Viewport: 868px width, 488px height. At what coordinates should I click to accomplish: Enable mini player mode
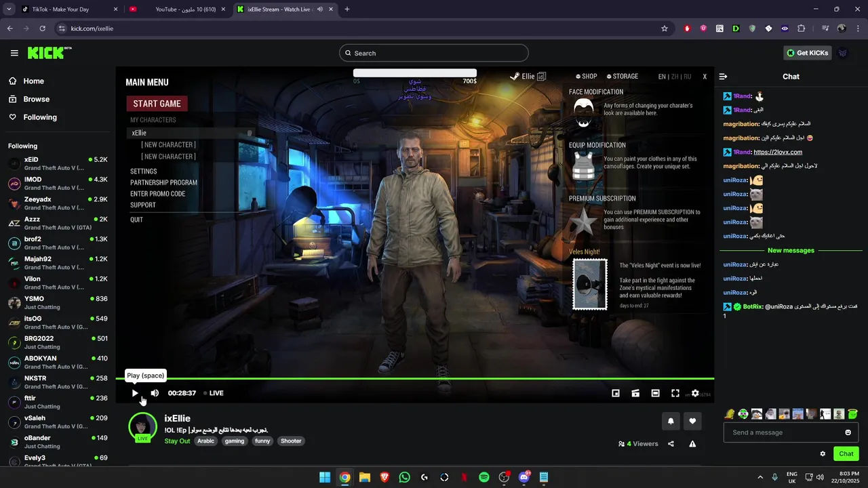click(616, 393)
